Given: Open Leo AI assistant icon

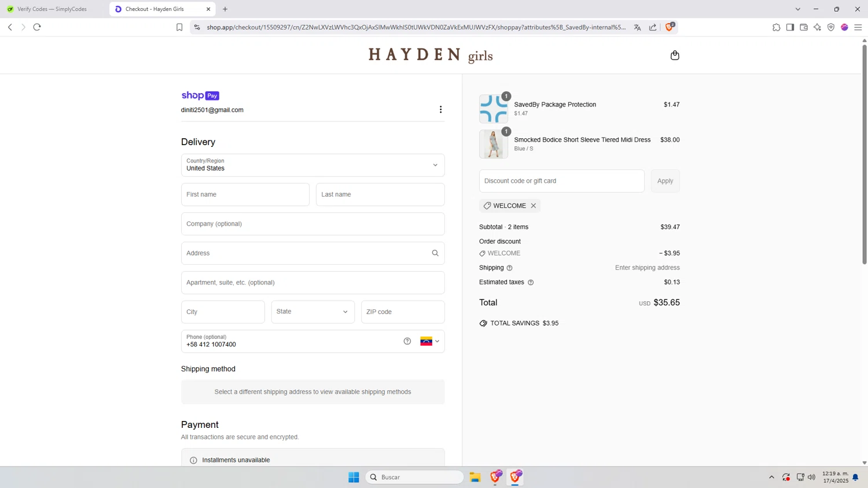Looking at the screenshot, I should pyautogui.click(x=817, y=27).
